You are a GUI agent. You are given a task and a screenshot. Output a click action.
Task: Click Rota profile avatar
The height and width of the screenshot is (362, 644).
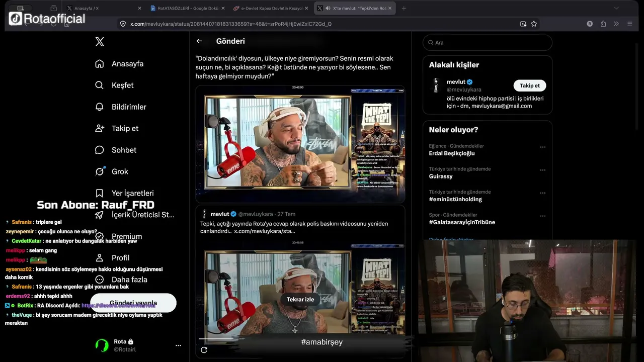tap(102, 345)
